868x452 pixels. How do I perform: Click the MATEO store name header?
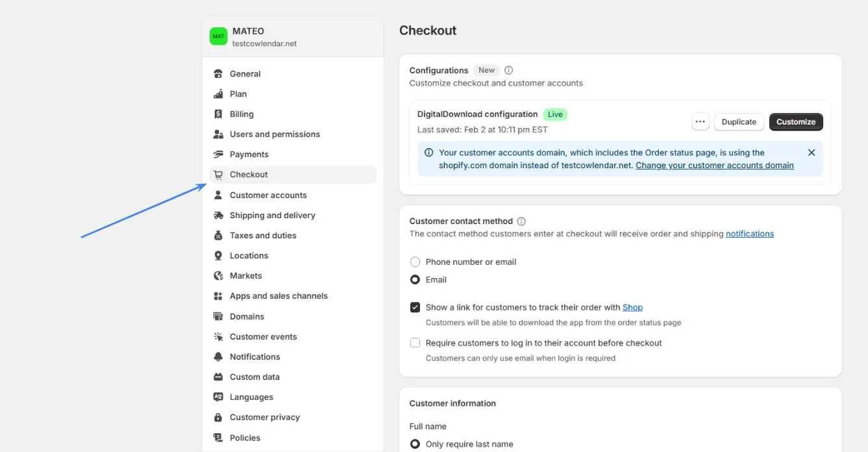[248, 31]
